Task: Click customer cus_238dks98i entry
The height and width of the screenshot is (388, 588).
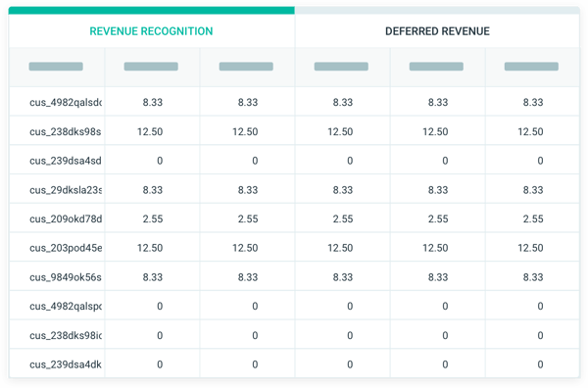Action: tap(66, 335)
